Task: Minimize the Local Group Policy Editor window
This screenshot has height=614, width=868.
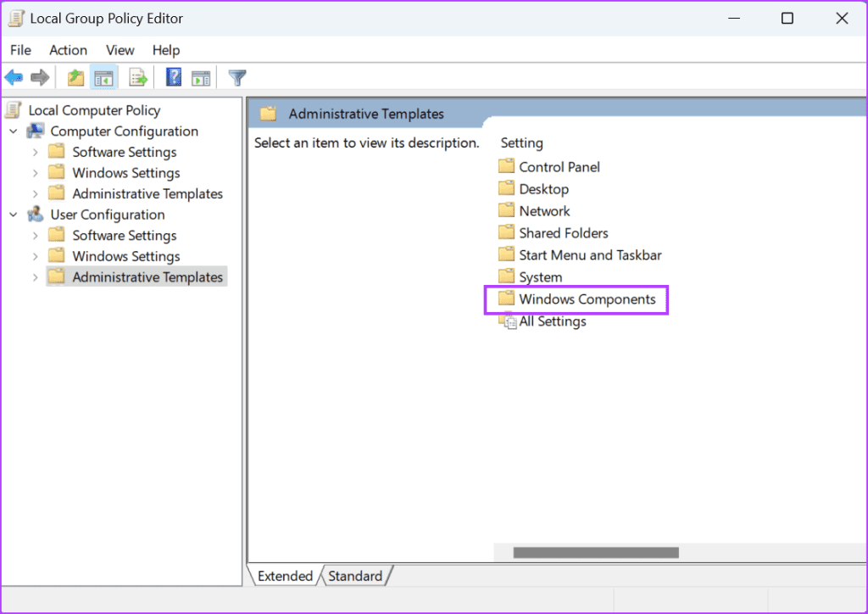Action: coord(734,19)
